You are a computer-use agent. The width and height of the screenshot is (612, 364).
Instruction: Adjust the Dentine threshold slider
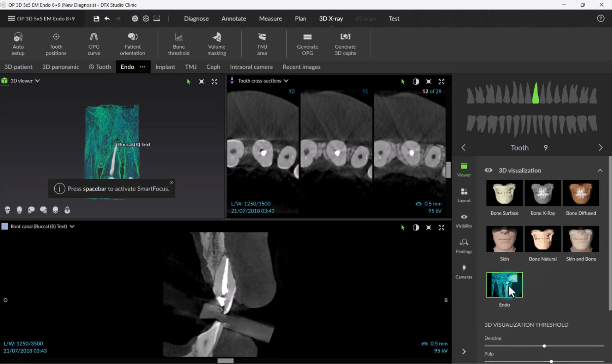(544, 346)
